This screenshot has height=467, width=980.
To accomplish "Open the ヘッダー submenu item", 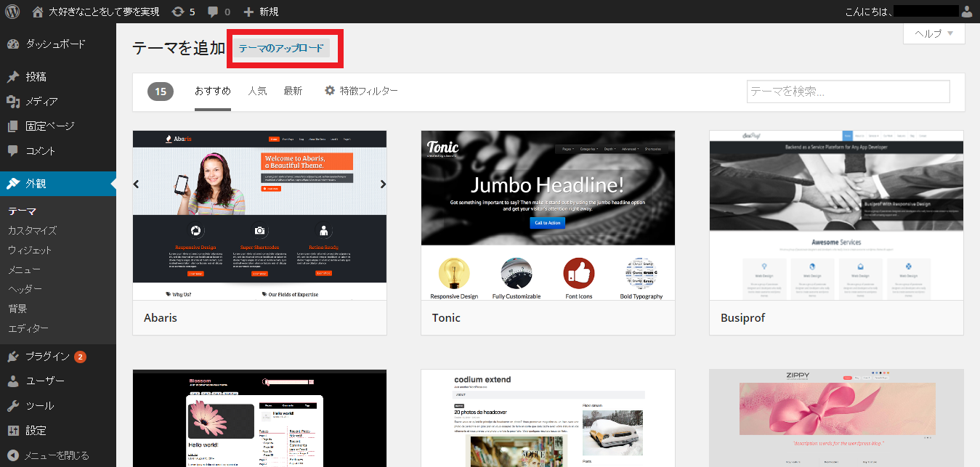I will [x=25, y=289].
